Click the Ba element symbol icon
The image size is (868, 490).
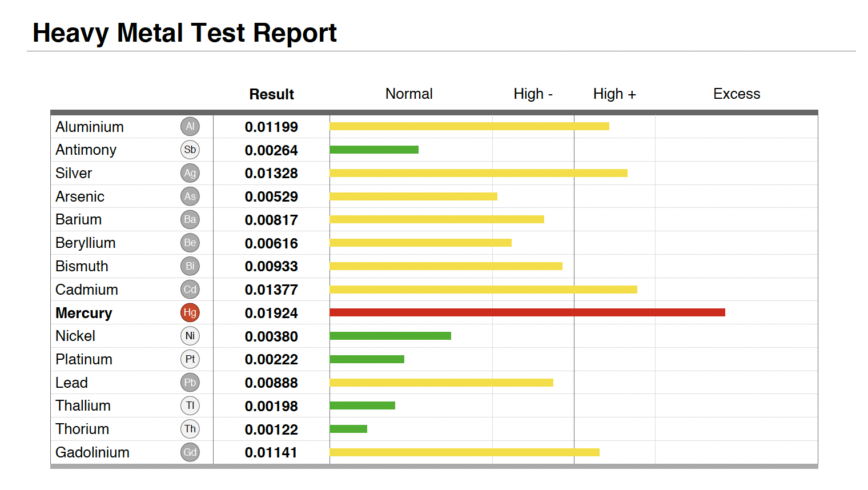click(190, 219)
